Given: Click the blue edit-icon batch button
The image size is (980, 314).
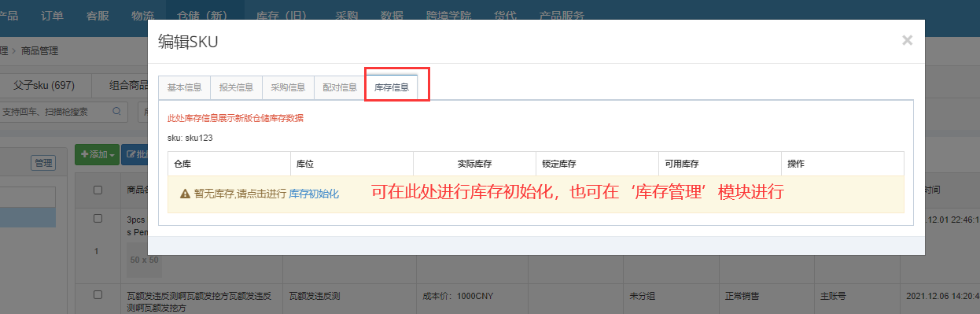Looking at the screenshot, I should pyautogui.click(x=134, y=154).
